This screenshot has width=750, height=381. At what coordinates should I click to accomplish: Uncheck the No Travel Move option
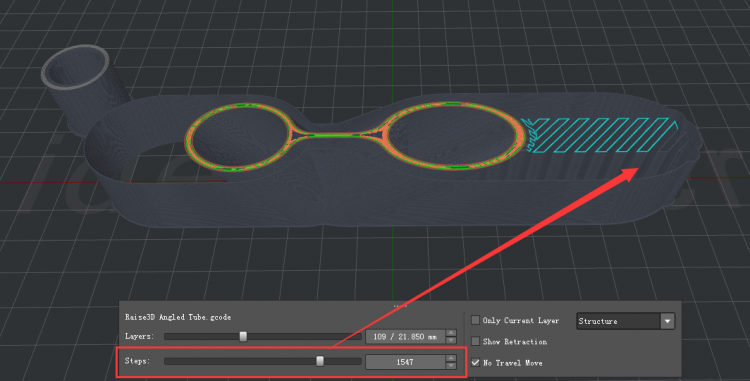point(475,362)
